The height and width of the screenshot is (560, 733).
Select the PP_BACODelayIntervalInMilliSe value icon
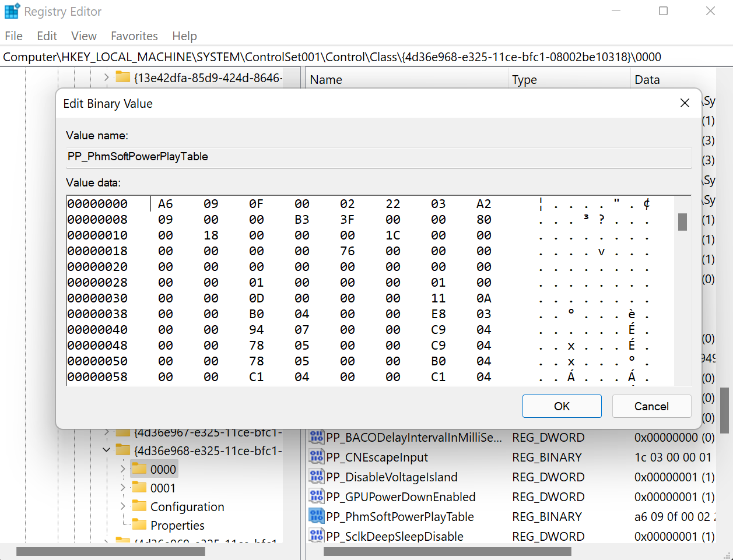tap(317, 437)
